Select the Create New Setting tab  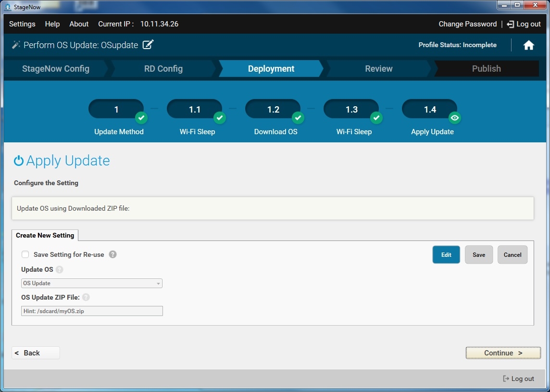[45, 235]
